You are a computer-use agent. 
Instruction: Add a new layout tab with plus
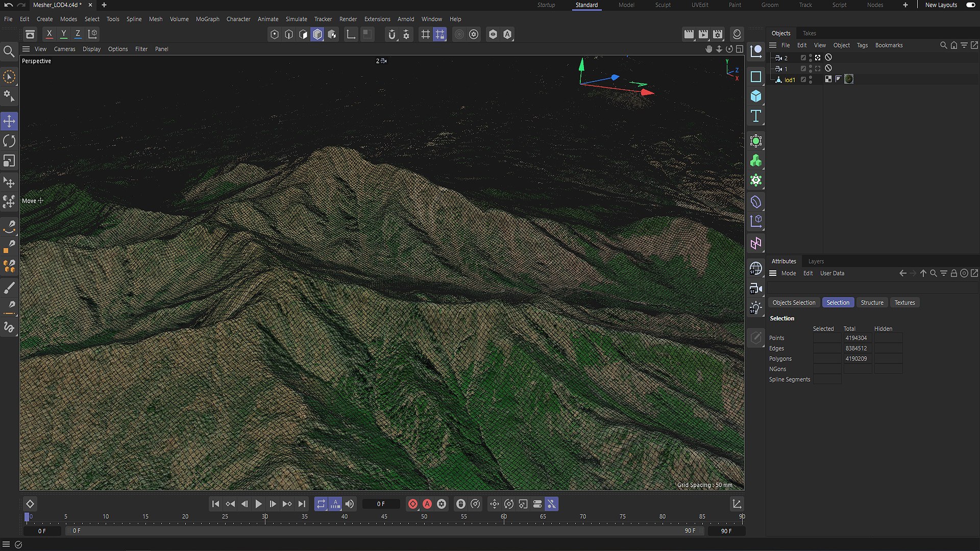click(x=905, y=5)
